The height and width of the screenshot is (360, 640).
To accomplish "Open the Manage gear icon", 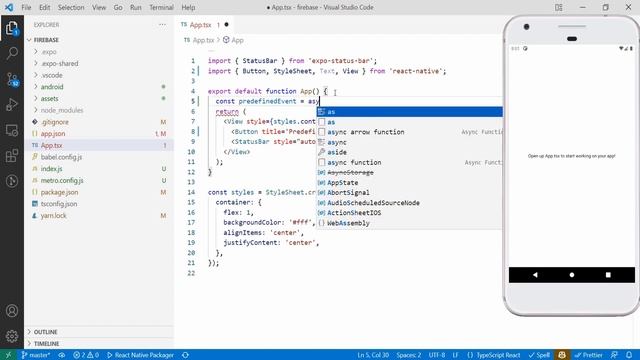I will click(12, 336).
